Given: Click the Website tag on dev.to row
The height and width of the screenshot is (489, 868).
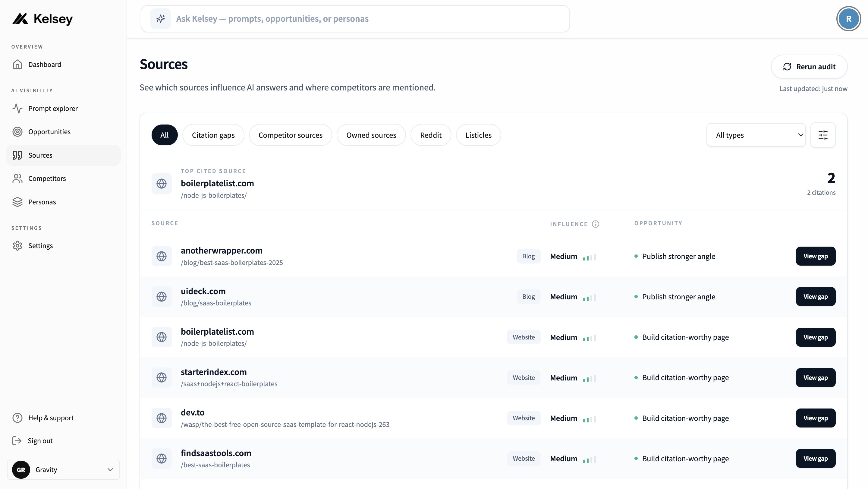Looking at the screenshot, I should point(524,418).
